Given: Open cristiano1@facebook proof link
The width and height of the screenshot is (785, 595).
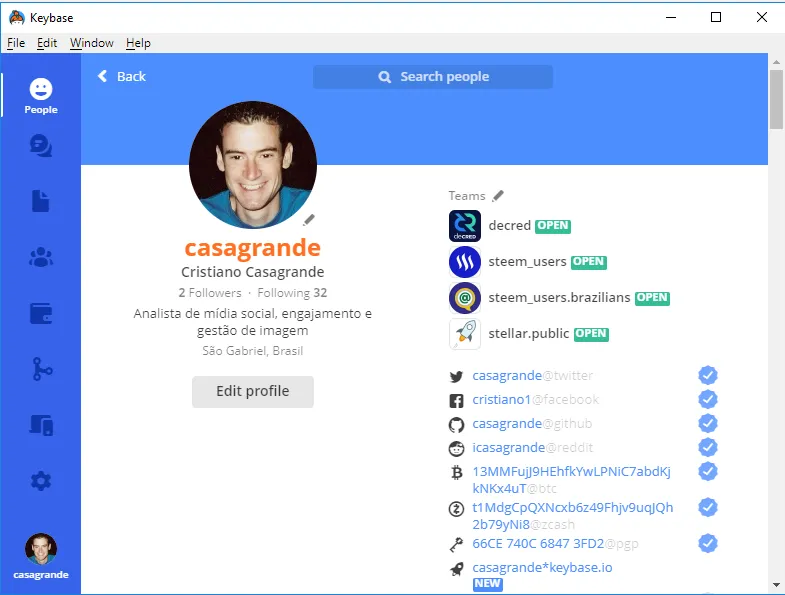Looking at the screenshot, I should coord(536,400).
